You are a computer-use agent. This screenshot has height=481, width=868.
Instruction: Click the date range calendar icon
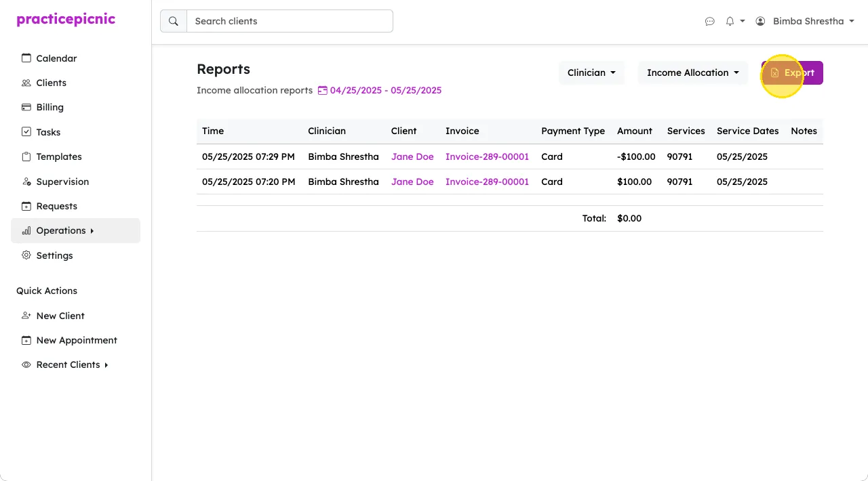click(x=323, y=90)
